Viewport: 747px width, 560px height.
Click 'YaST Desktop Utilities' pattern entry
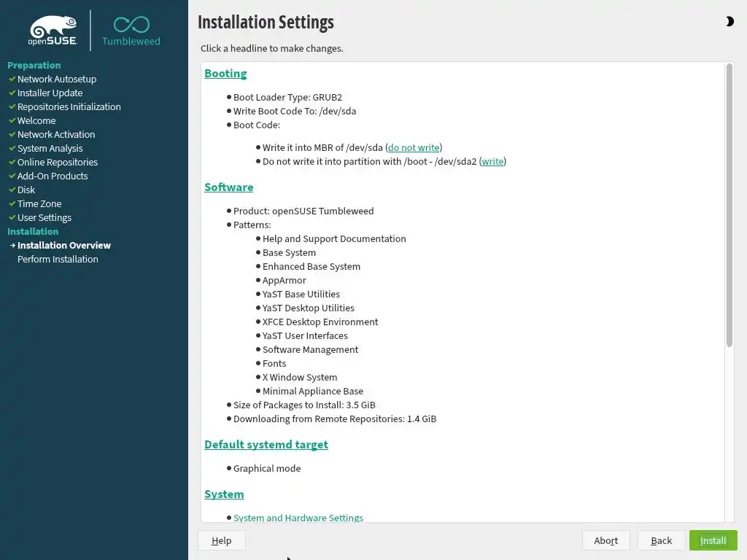pos(309,308)
